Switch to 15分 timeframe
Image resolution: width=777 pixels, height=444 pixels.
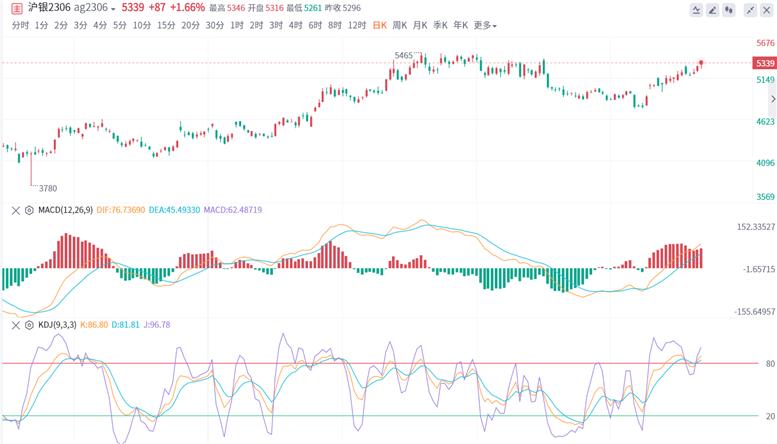[x=166, y=25]
